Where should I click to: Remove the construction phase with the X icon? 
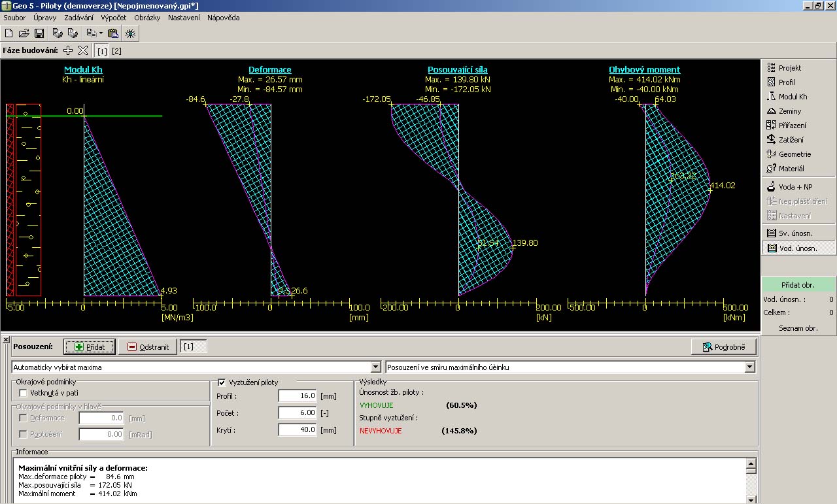tap(83, 50)
